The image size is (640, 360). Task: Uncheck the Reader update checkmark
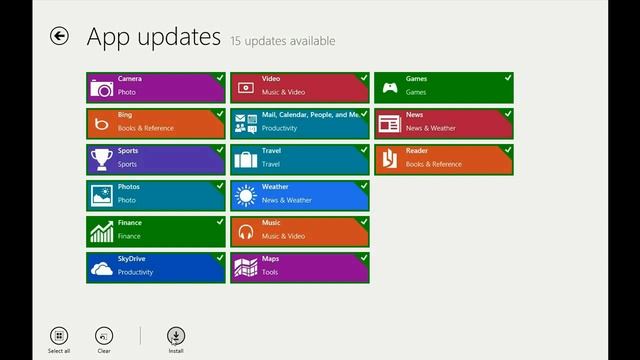[x=508, y=149]
